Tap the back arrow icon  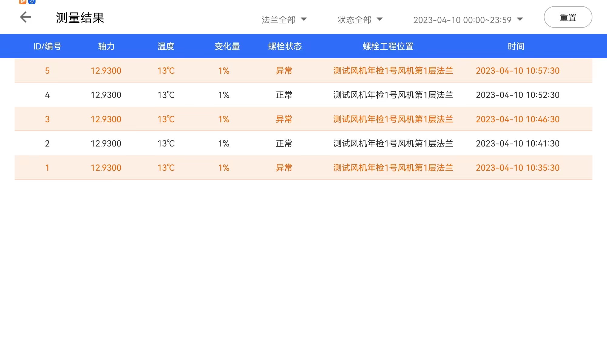25,17
